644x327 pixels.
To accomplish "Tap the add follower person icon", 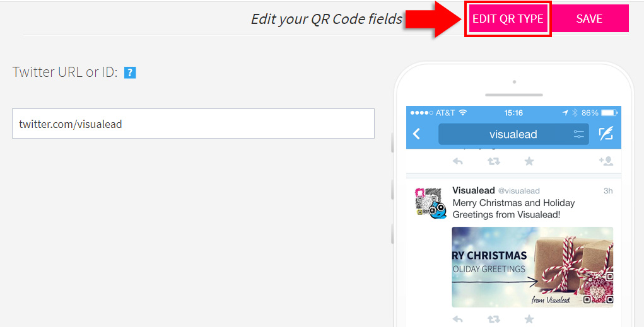I will click(x=606, y=161).
